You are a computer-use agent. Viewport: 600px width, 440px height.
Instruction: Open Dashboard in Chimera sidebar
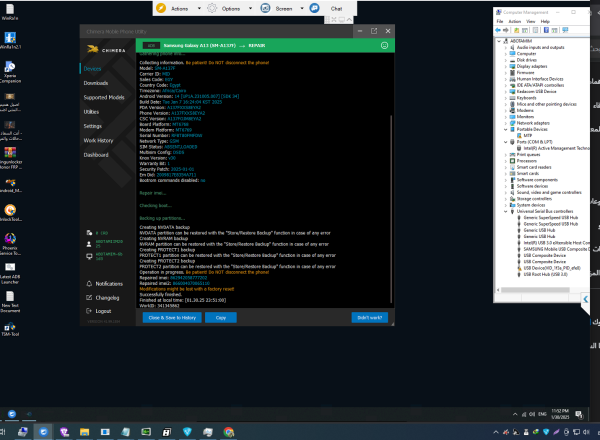(96, 155)
